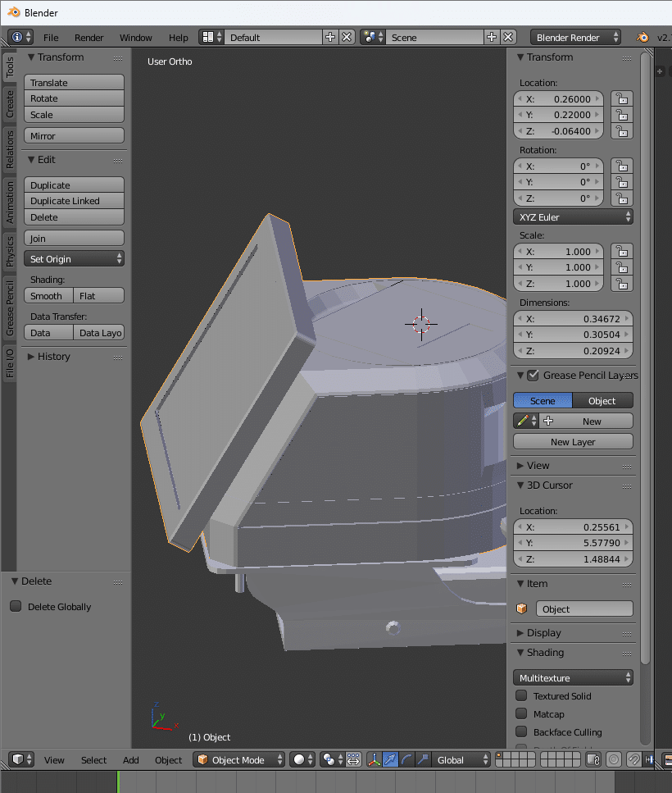Open the XYZ Euler rotation mode dropdown
This screenshot has height=793, width=672.
pos(574,217)
